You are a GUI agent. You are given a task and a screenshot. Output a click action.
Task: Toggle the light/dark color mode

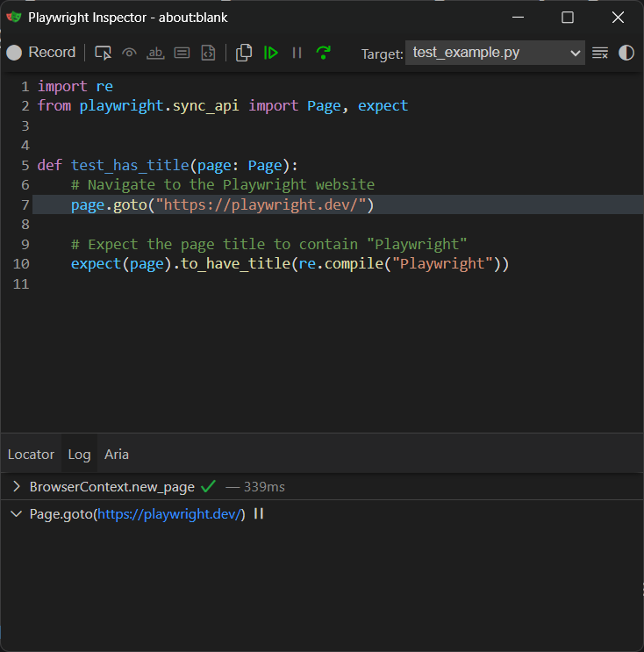(x=626, y=53)
